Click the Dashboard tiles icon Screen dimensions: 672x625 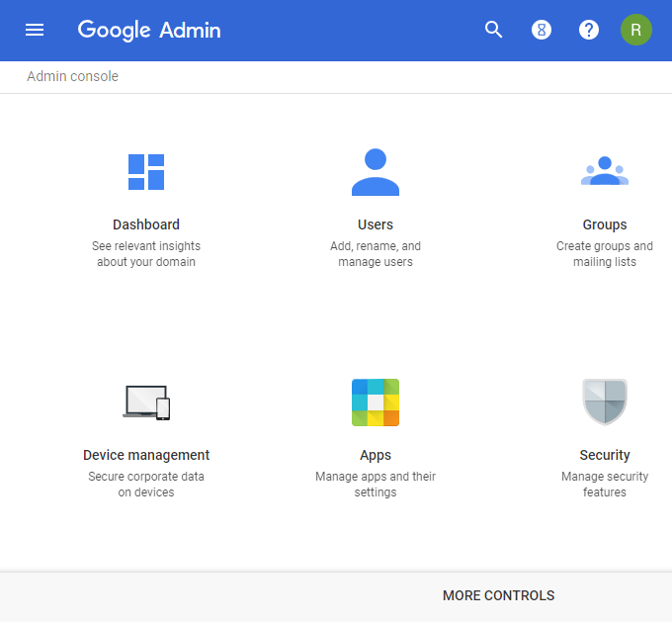click(146, 172)
